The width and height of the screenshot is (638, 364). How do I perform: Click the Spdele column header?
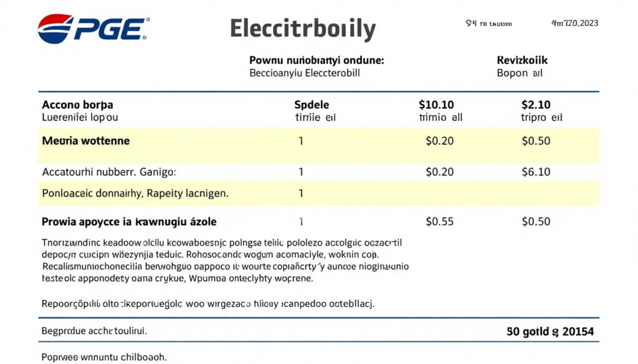point(312,105)
